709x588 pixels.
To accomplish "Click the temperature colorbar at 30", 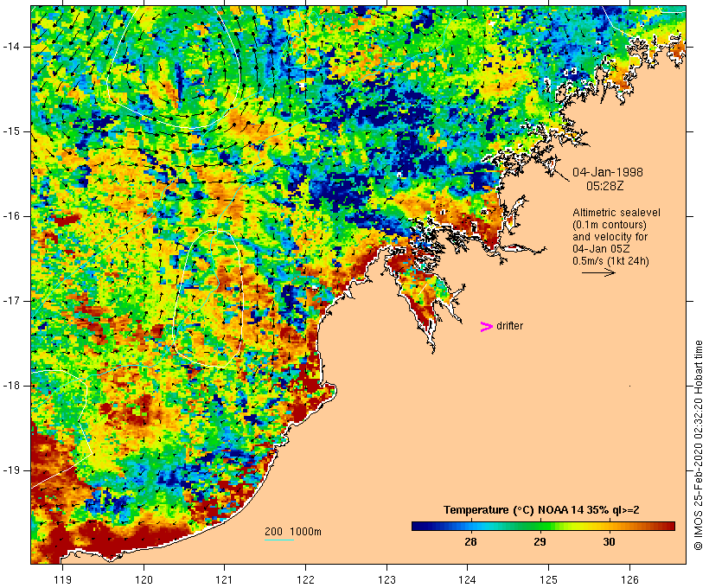I will (x=609, y=526).
